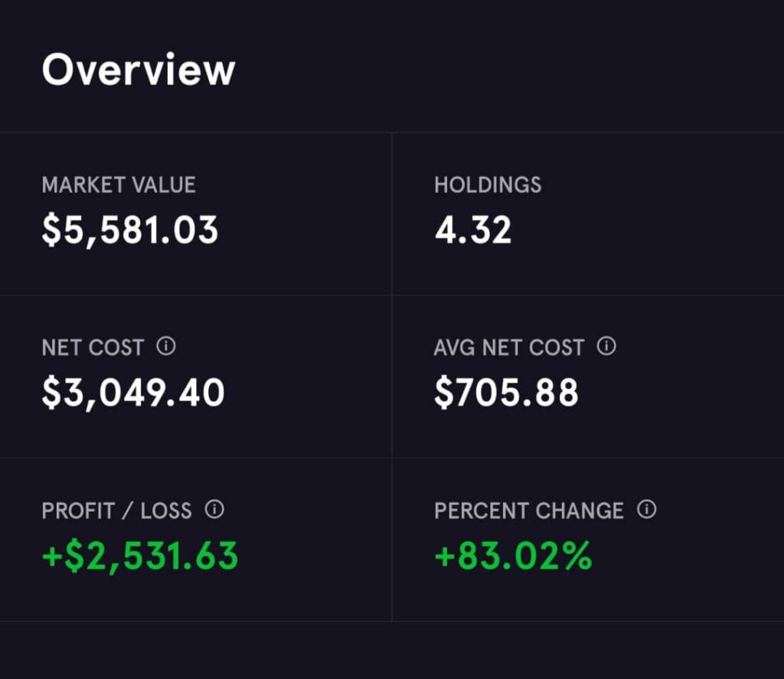The width and height of the screenshot is (784, 679).
Task: Click the Profit / Loss label text
Action: (116, 511)
